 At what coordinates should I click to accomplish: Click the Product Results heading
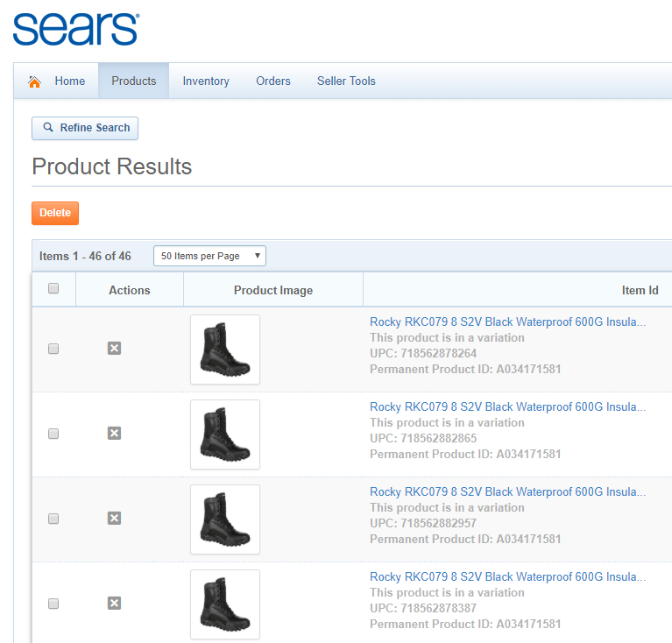112,166
